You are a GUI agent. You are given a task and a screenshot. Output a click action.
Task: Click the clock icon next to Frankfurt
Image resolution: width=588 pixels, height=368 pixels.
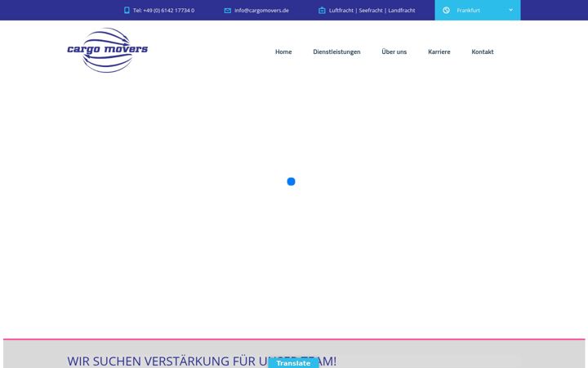click(x=446, y=10)
